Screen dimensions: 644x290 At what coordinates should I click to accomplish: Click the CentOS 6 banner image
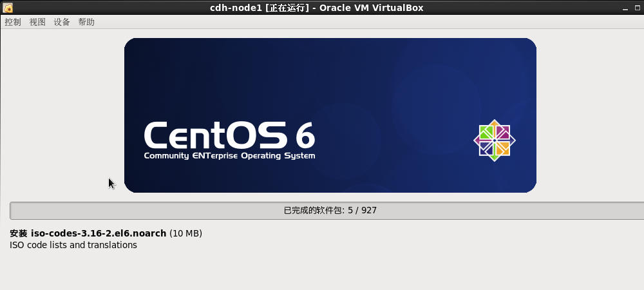coord(330,115)
